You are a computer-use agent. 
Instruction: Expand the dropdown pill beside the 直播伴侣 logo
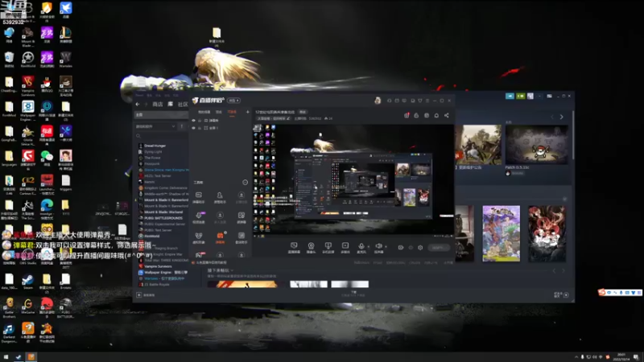click(x=233, y=101)
